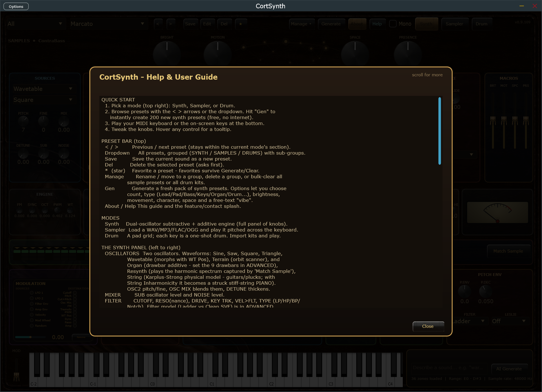
Task: Click the Del preset button
Action: coord(224,24)
